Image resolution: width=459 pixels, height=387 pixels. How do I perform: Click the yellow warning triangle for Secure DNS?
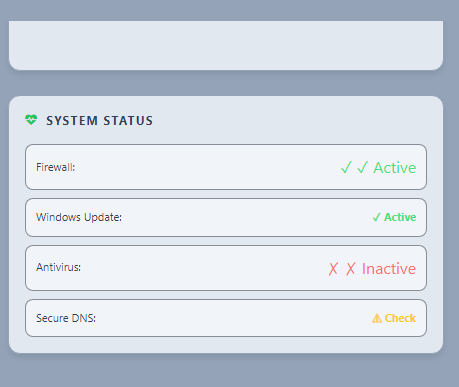pyautogui.click(x=377, y=318)
